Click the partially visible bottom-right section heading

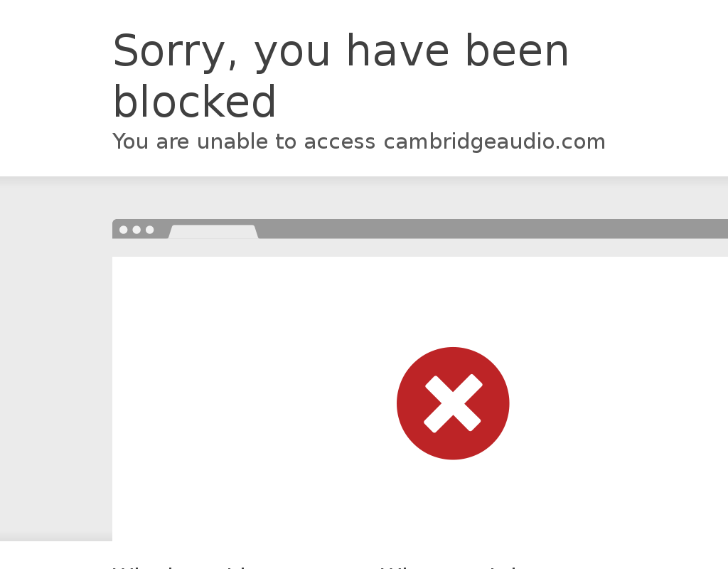pos(449,567)
